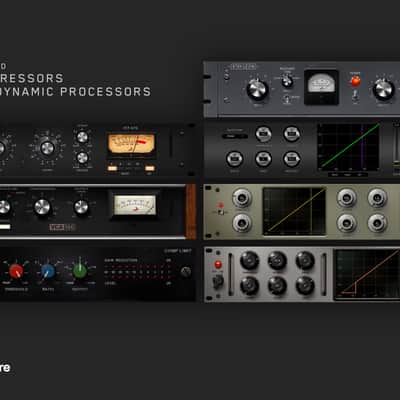Click the upper knob just right of yellow graph

coord(347,198)
